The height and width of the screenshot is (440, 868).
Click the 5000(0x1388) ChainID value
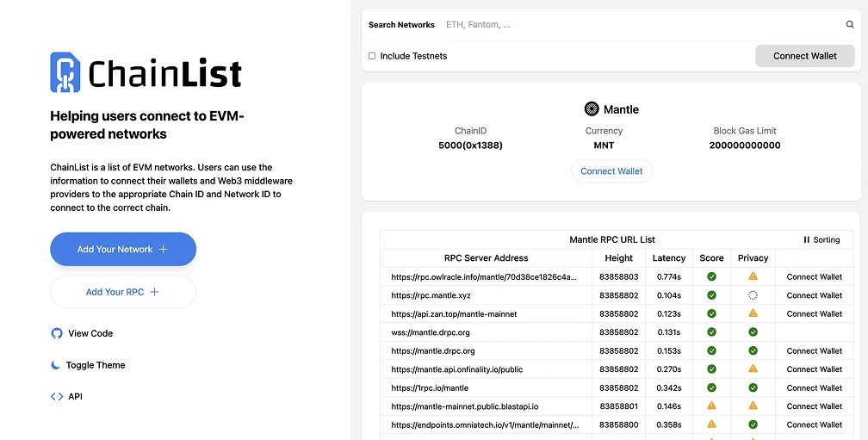pyautogui.click(x=470, y=145)
